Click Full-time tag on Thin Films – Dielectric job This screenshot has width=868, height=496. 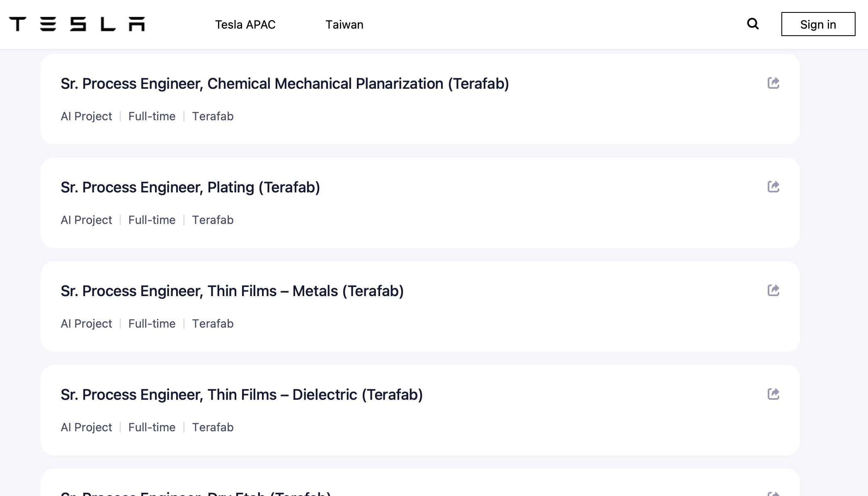pyautogui.click(x=152, y=427)
